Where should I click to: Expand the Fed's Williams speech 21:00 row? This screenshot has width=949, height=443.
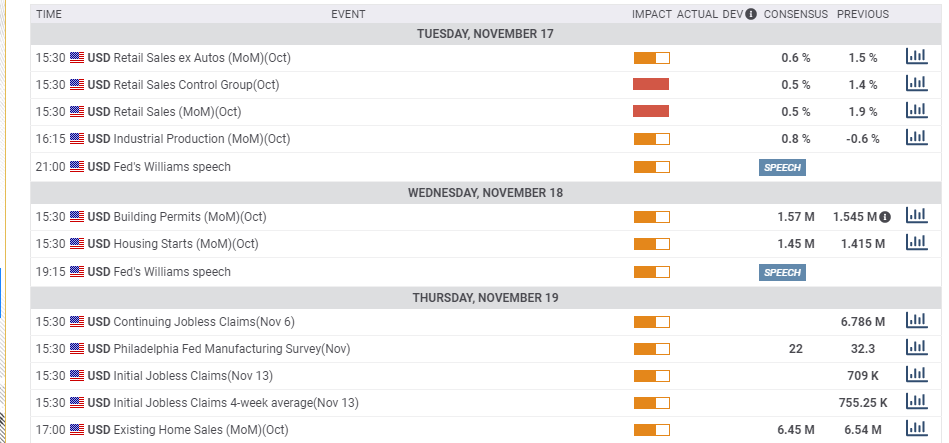(x=482, y=167)
